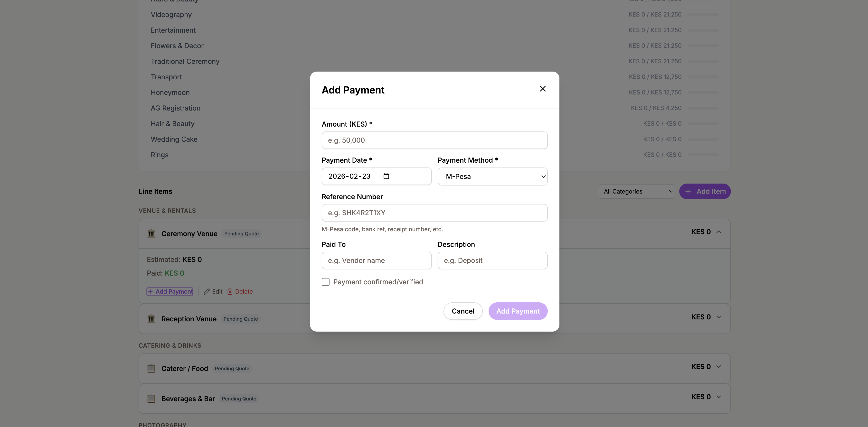Click the bank icon beside Ceremony Venue

point(151,233)
